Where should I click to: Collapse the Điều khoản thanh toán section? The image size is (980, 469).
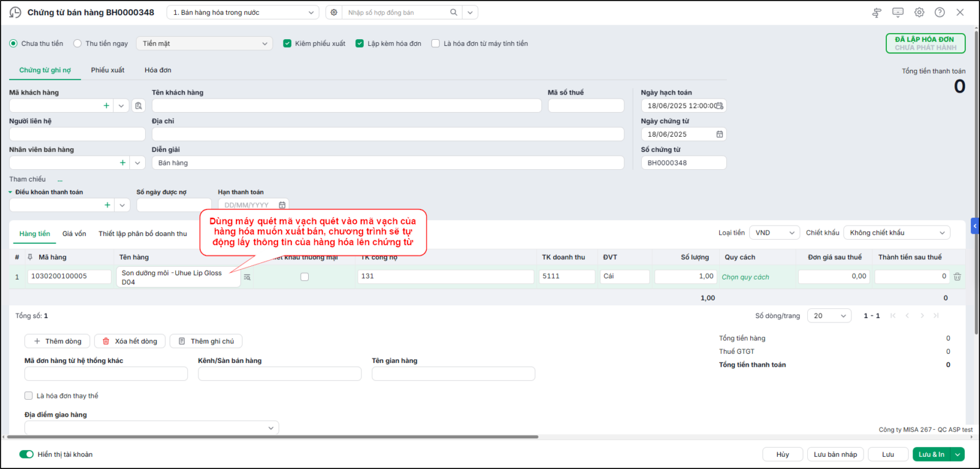click(x=10, y=193)
